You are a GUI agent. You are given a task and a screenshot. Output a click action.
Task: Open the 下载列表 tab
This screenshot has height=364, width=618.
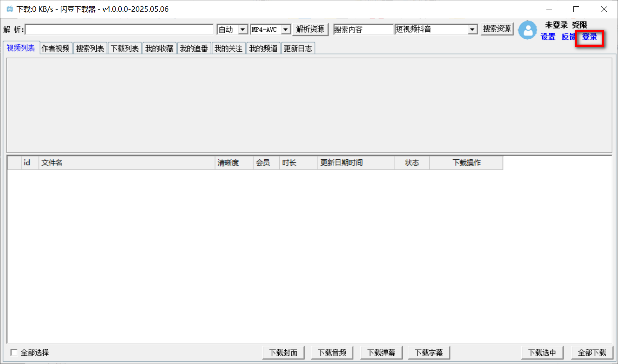coord(124,49)
